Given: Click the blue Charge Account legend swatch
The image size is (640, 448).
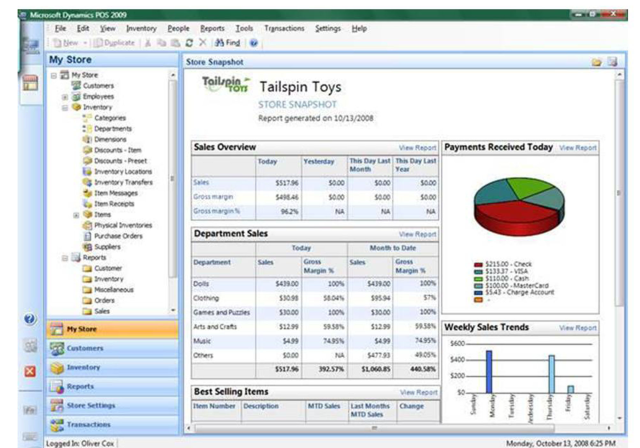Looking at the screenshot, I should pyautogui.click(x=478, y=293).
